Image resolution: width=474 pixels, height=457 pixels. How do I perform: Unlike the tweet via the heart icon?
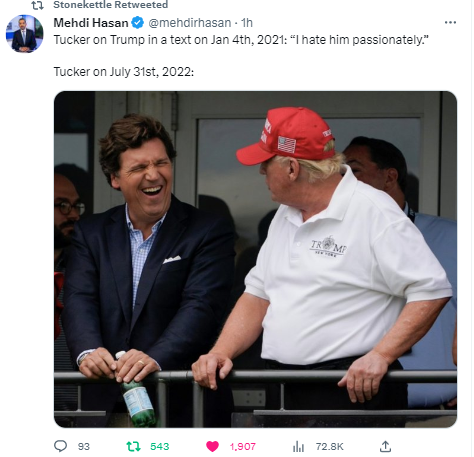pos(212,446)
